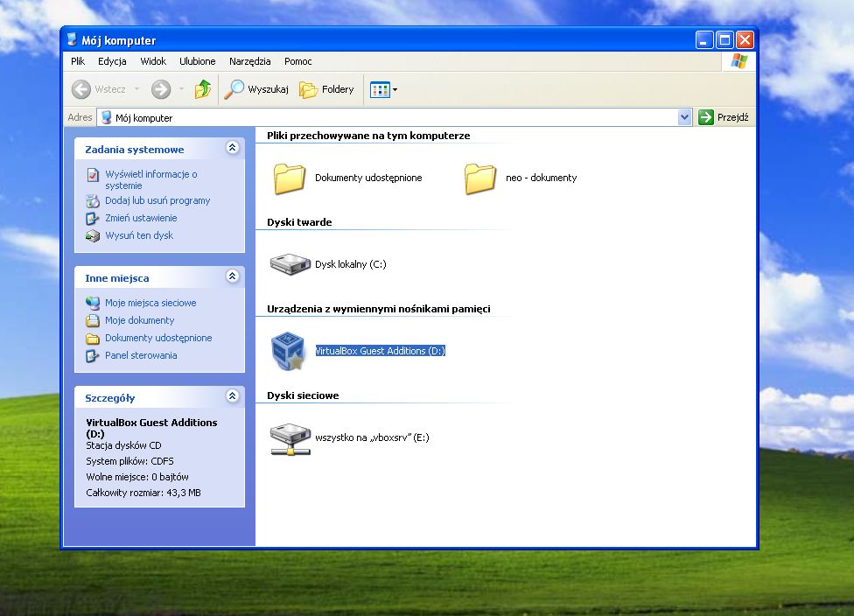Click the Wysuń ten dysk eject icon
The width and height of the screenshot is (854, 616).
point(93,236)
